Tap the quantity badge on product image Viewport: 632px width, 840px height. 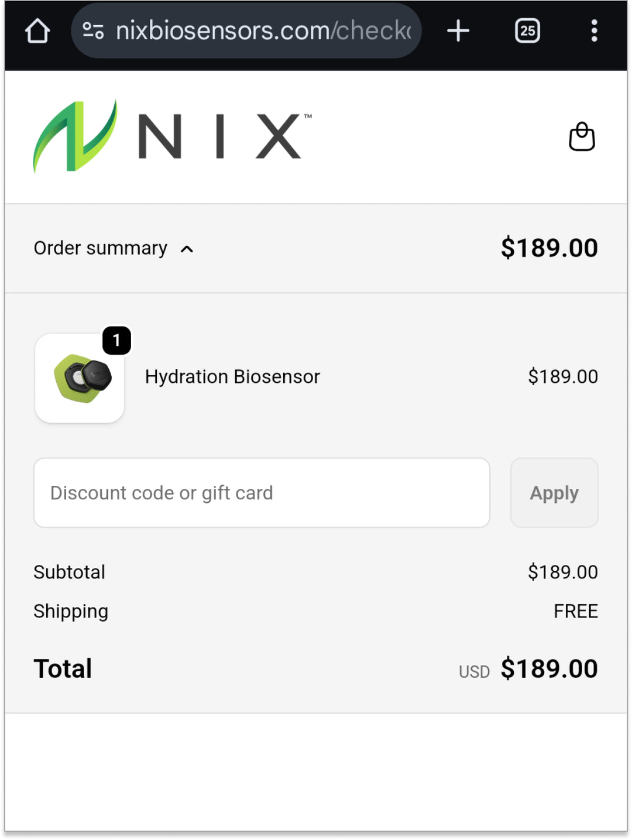tap(116, 340)
